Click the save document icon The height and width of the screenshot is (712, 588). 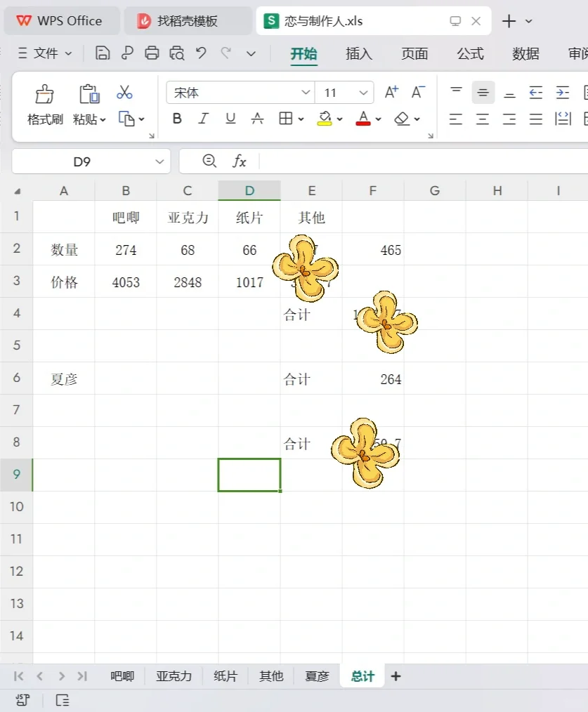[103, 53]
